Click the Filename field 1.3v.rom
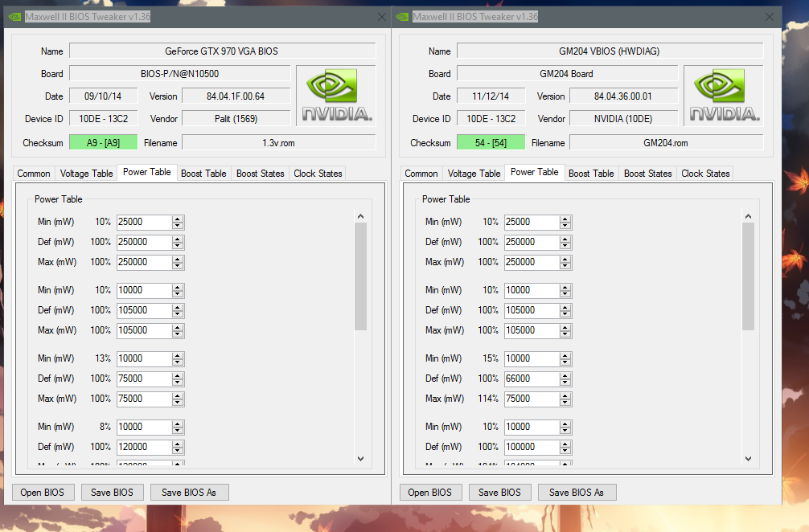This screenshot has width=809, height=532. 278,143
